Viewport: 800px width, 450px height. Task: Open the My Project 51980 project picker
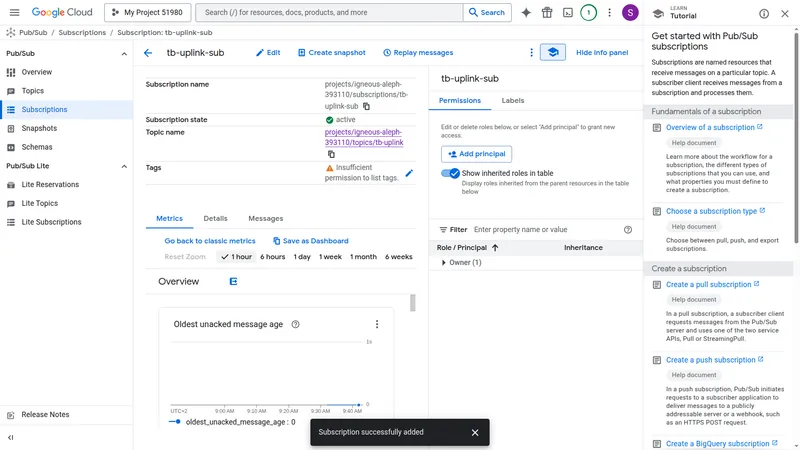147,12
